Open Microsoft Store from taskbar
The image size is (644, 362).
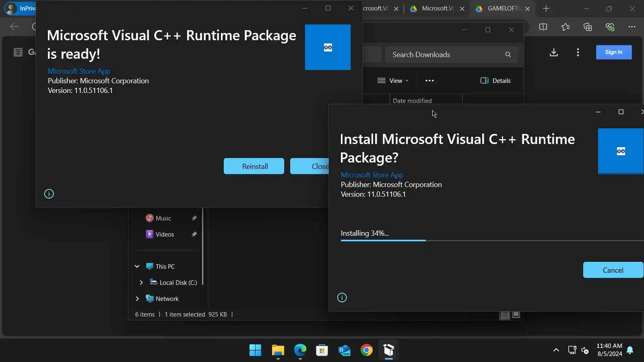[x=322, y=350]
